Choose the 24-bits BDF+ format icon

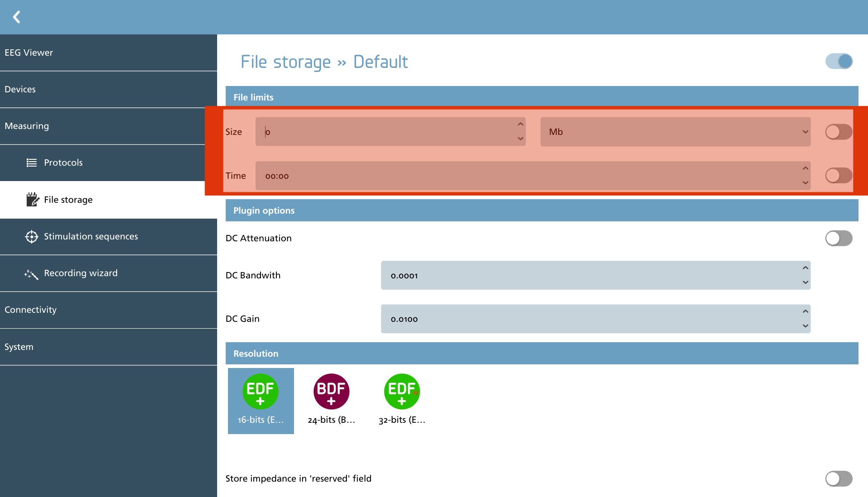click(x=331, y=391)
